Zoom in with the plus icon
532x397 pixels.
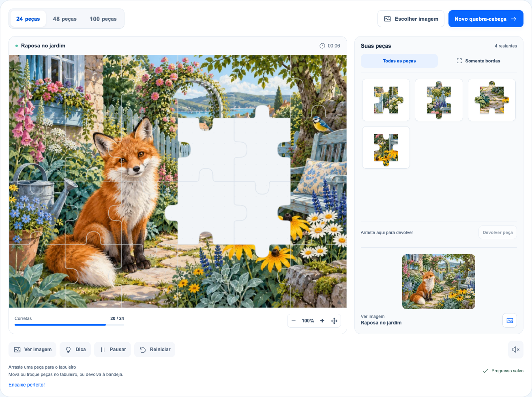[x=322, y=321]
